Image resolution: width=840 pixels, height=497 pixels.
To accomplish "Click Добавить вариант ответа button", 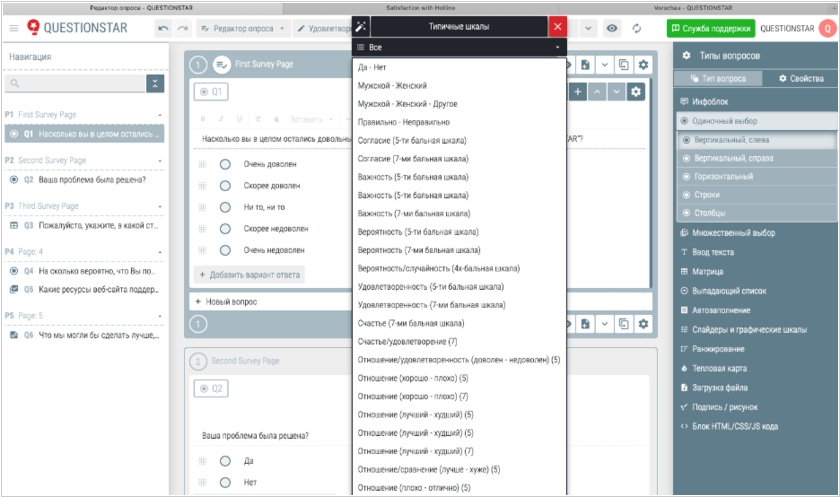I will point(249,275).
